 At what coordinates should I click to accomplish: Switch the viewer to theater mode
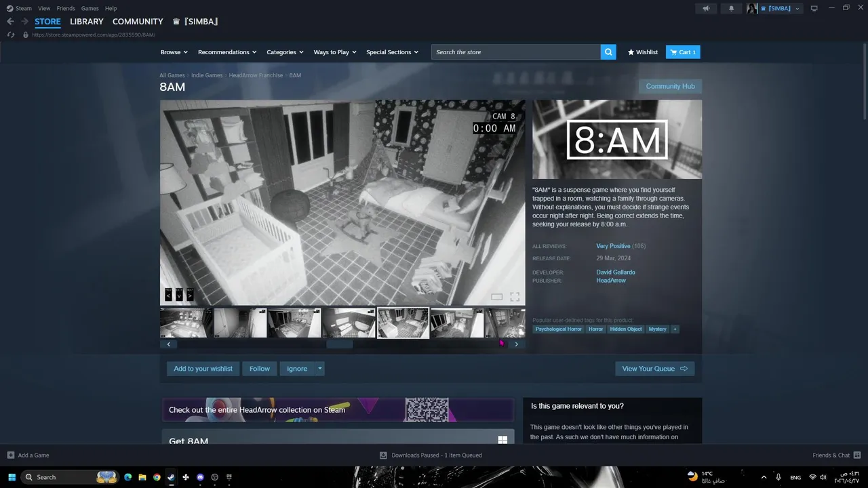[497, 297]
